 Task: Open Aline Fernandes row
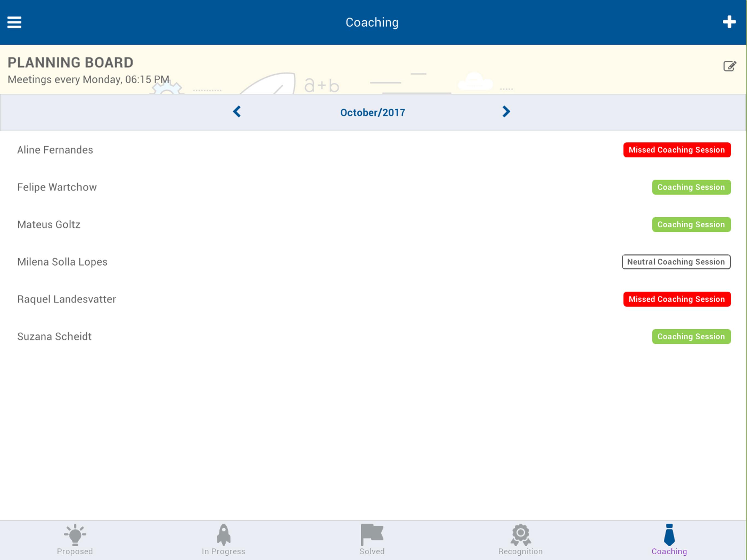[x=373, y=150]
